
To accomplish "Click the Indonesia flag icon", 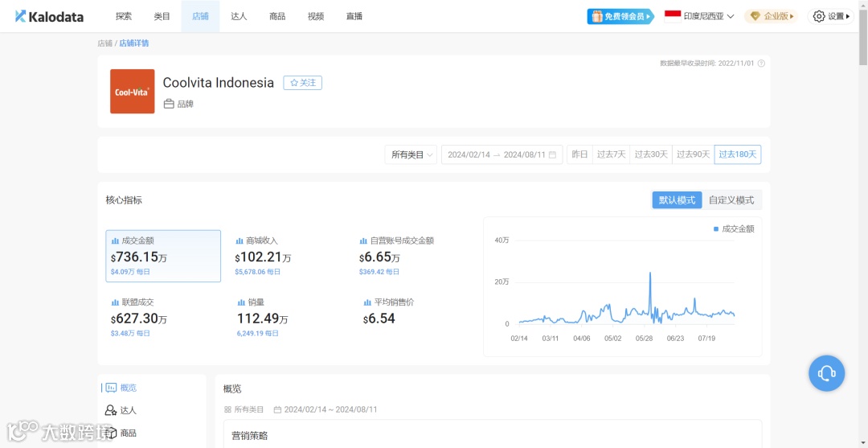I will [x=673, y=16].
